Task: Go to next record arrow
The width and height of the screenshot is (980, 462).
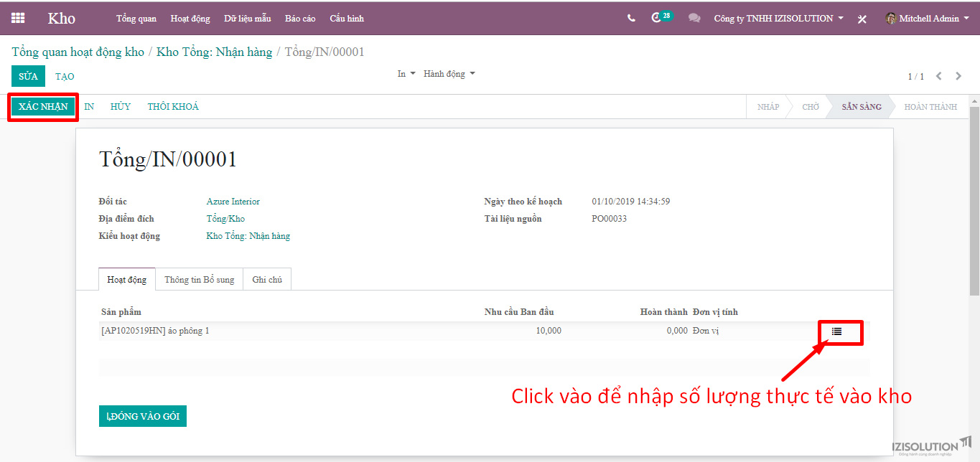Action: coord(959,76)
